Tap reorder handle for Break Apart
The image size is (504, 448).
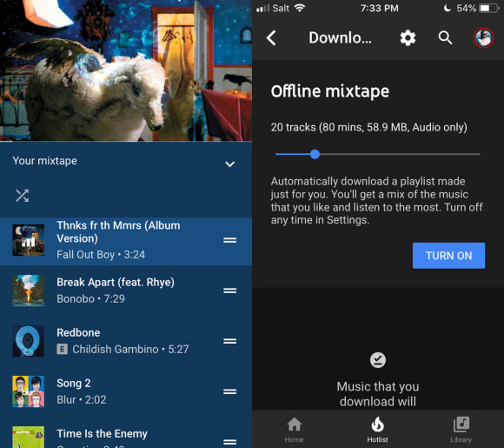pyautogui.click(x=229, y=291)
